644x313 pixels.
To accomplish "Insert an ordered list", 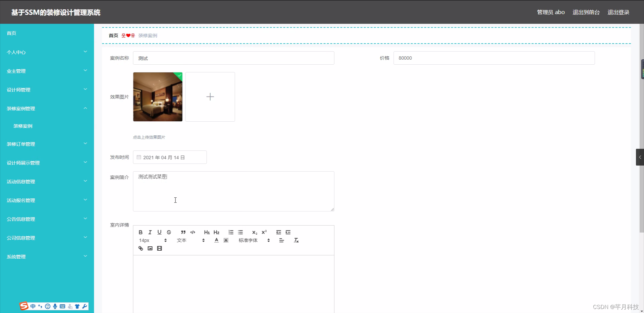I will point(231,232).
